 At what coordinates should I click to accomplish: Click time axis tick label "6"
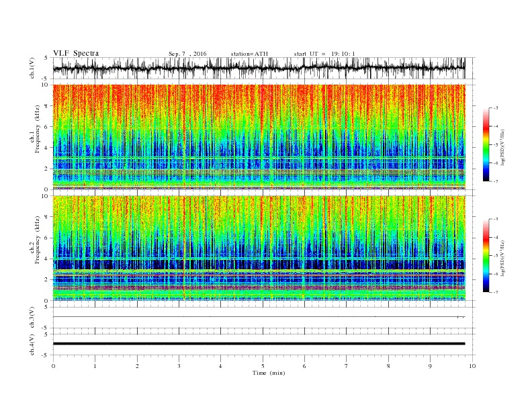tap(304, 366)
